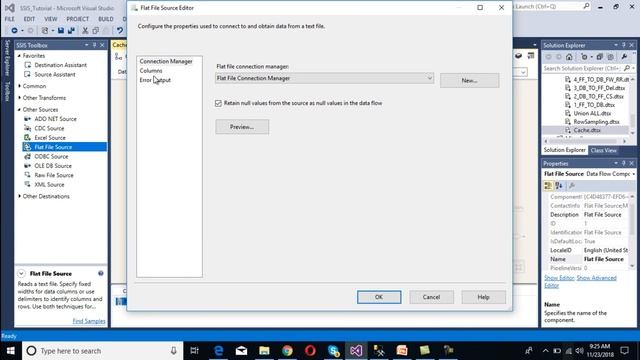The height and width of the screenshot is (360, 640).
Task: Click New Project icon in toolbar
Action: pos(45,31)
